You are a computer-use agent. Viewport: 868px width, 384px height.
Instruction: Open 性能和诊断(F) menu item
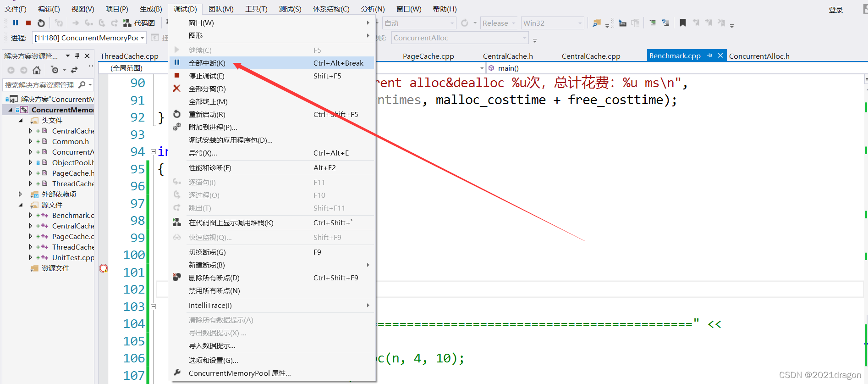(272, 167)
